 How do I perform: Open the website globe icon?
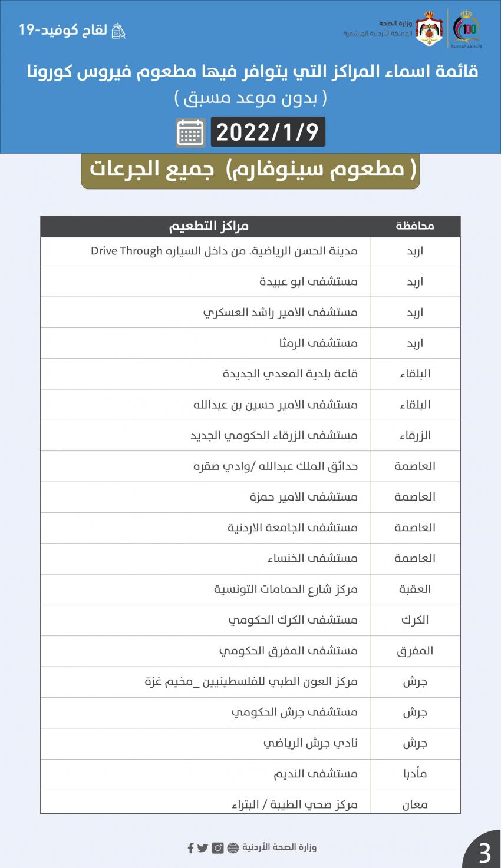pos(233,848)
